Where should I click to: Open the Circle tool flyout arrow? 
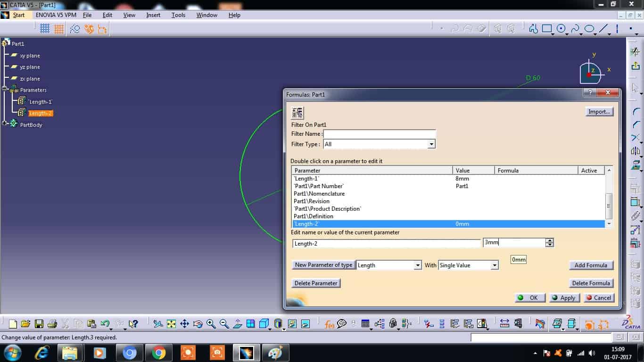pos(568,33)
